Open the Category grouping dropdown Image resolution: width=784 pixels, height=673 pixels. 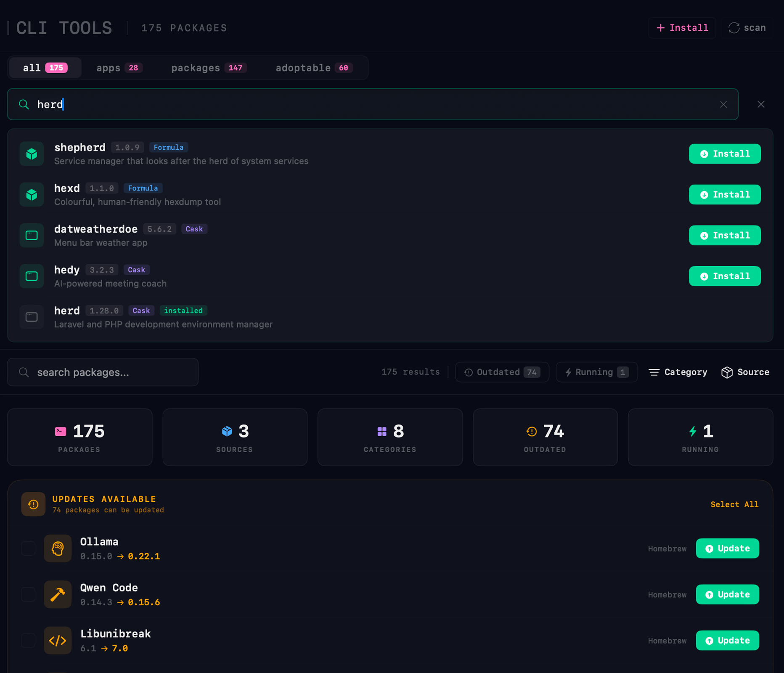coord(678,372)
